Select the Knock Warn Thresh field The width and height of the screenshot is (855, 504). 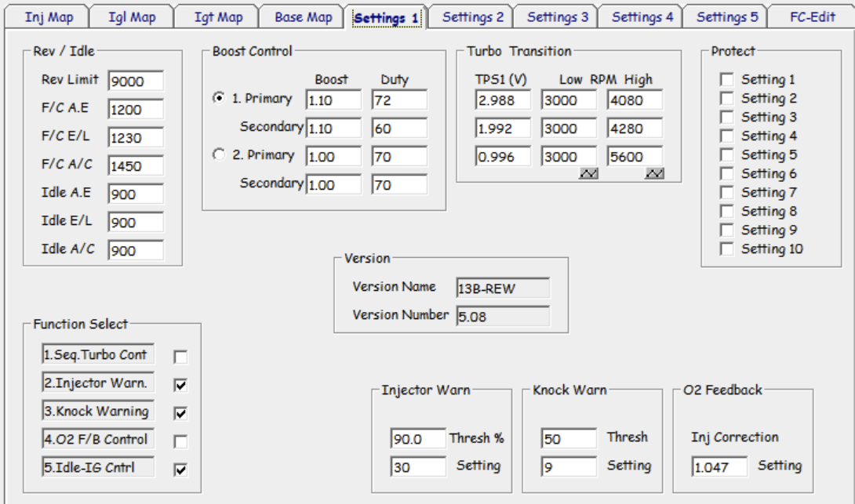tap(569, 440)
